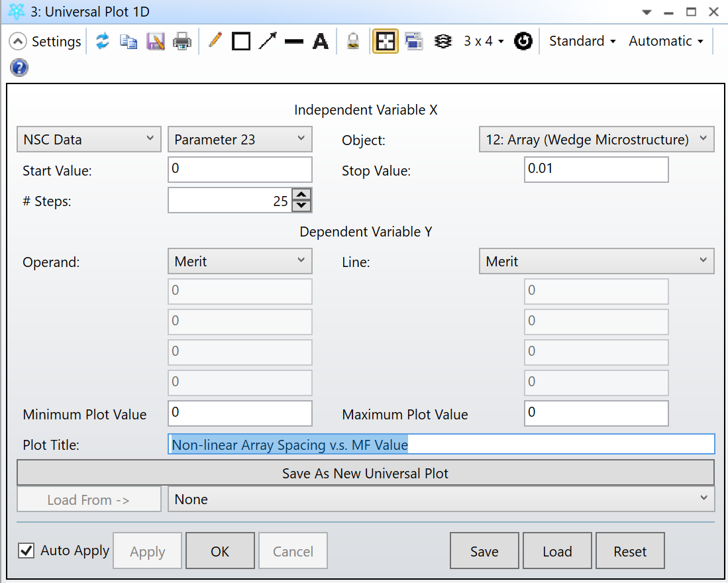Open the 3 x 4 grid menu
The width and height of the screenshot is (728, 583).
(483, 41)
